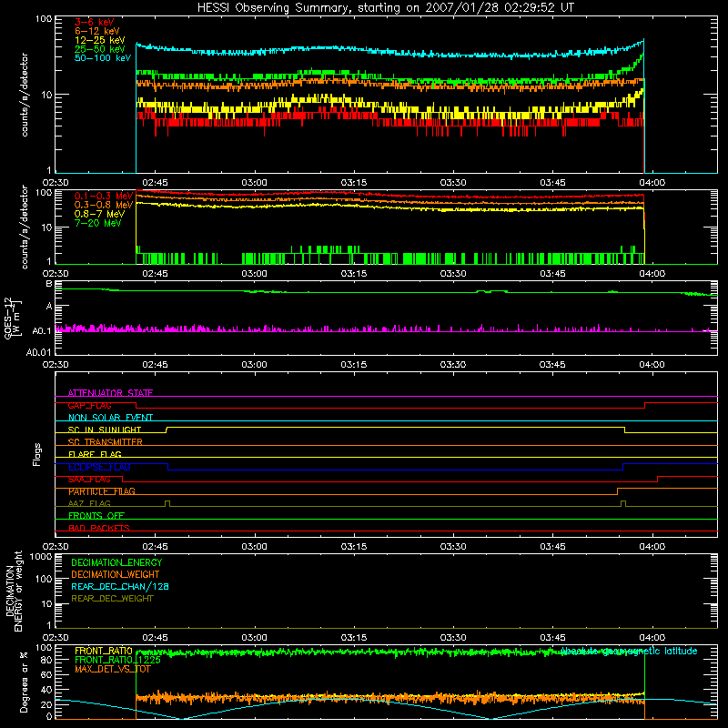The image size is (728, 728).
Task: Click the '0.8-7 MeV' legend label
Action: 99,214
